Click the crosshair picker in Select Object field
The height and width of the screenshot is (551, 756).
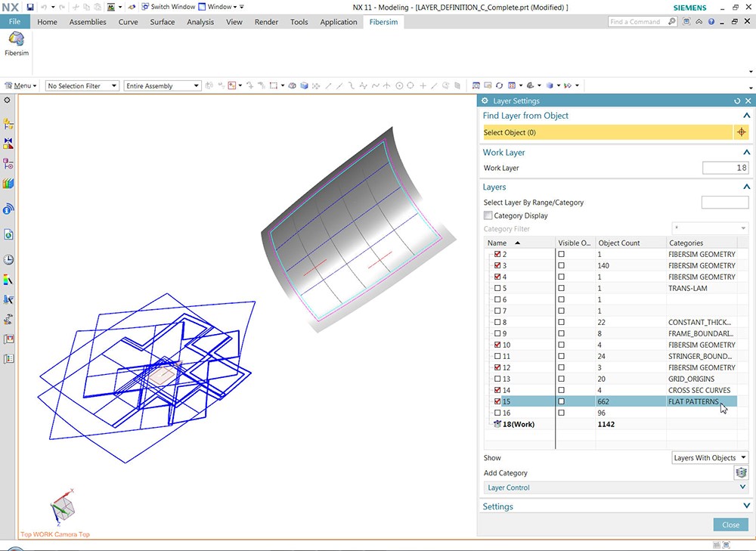[742, 132]
